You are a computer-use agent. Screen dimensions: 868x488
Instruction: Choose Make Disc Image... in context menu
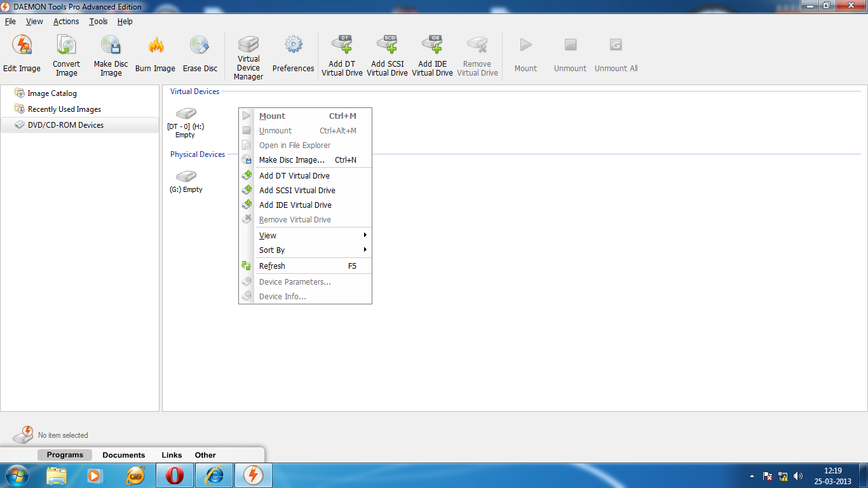coord(305,159)
